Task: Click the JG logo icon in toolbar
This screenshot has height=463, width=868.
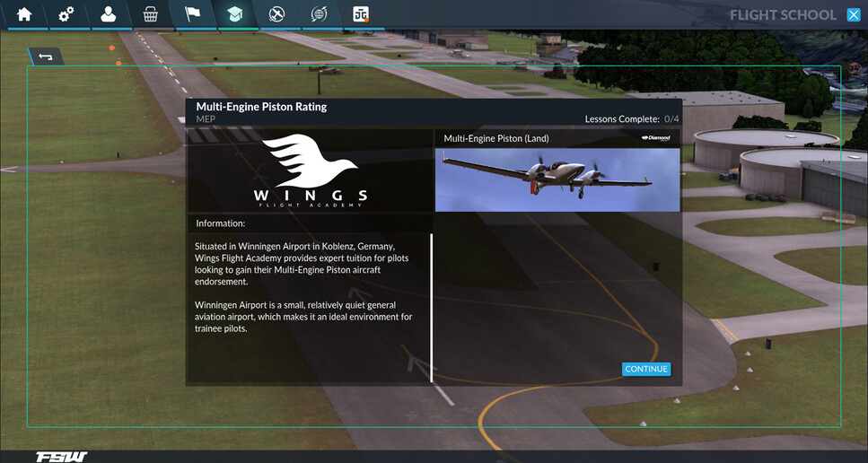Action: pos(361,14)
